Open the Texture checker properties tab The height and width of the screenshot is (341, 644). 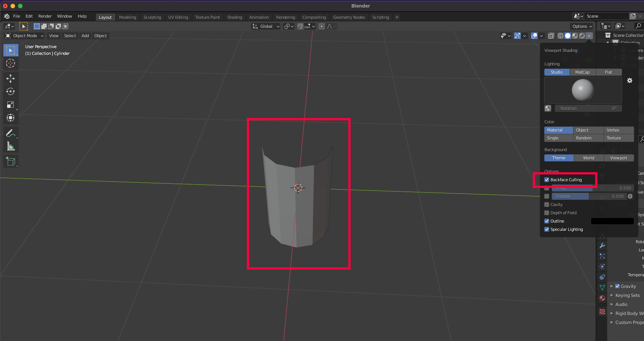tap(602, 312)
